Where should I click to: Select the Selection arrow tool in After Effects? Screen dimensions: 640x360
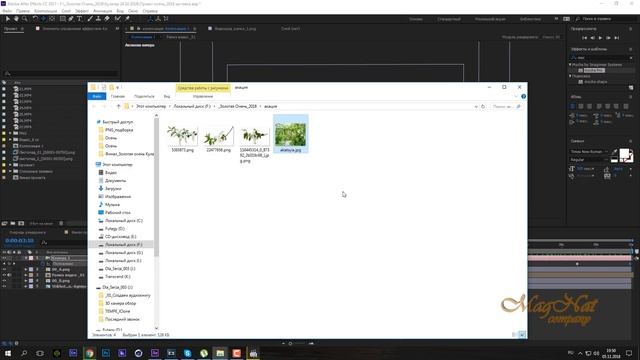point(7,19)
